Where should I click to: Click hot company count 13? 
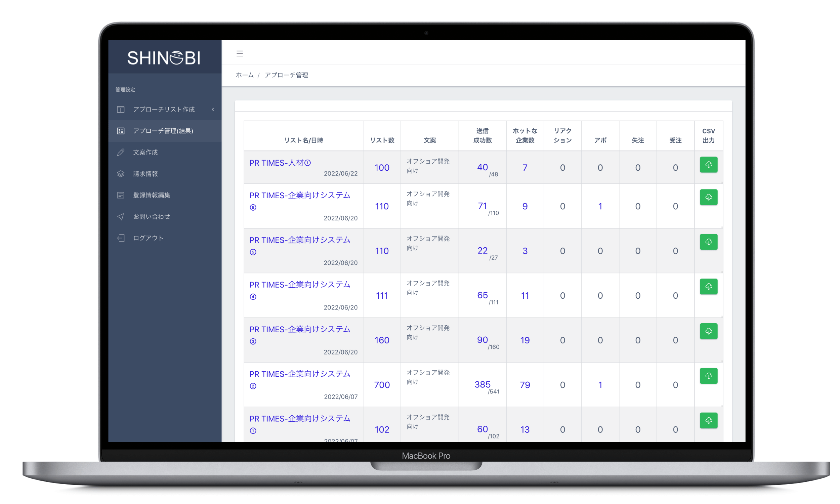524,429
